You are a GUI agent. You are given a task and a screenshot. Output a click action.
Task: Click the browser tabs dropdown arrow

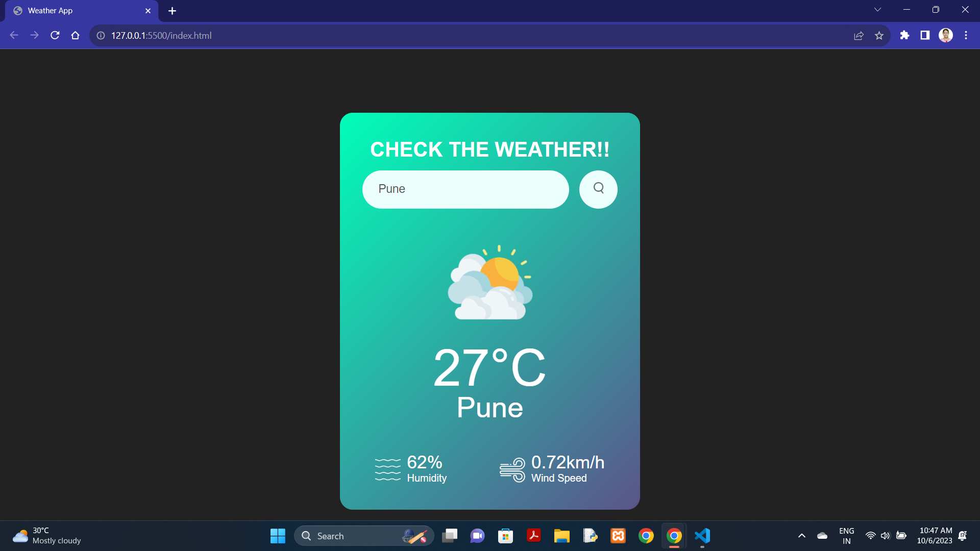point(877,10)
